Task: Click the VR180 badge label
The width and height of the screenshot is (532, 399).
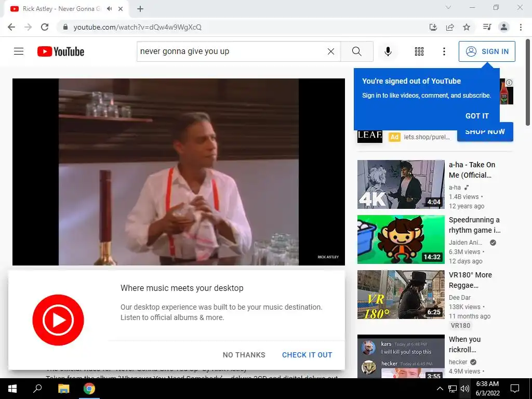Action: coord(460,325)
